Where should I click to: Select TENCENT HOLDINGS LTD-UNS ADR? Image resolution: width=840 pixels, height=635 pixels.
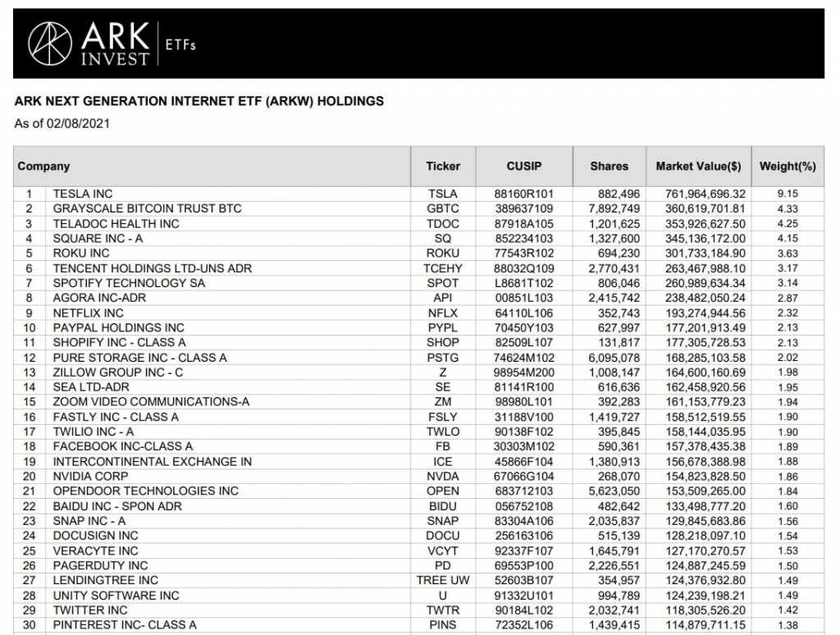pyautogui.click(x=152, y=268)
